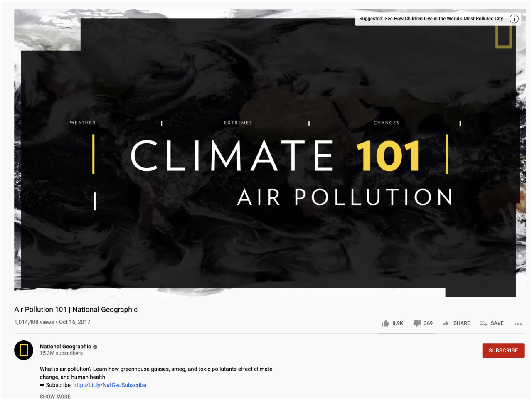Viewport: 532px width, 399px height.
Task: Click the yellow National Geographic watermark logo
Action: pyautogui.click(x=503, y=37)
